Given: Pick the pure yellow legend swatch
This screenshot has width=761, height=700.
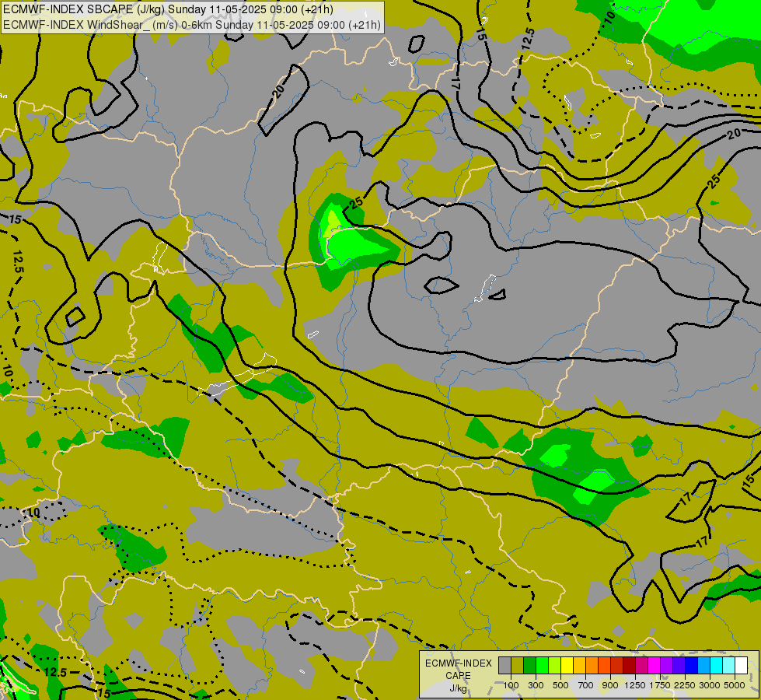Looking at the screenshot, I should (x=567, y=666).
